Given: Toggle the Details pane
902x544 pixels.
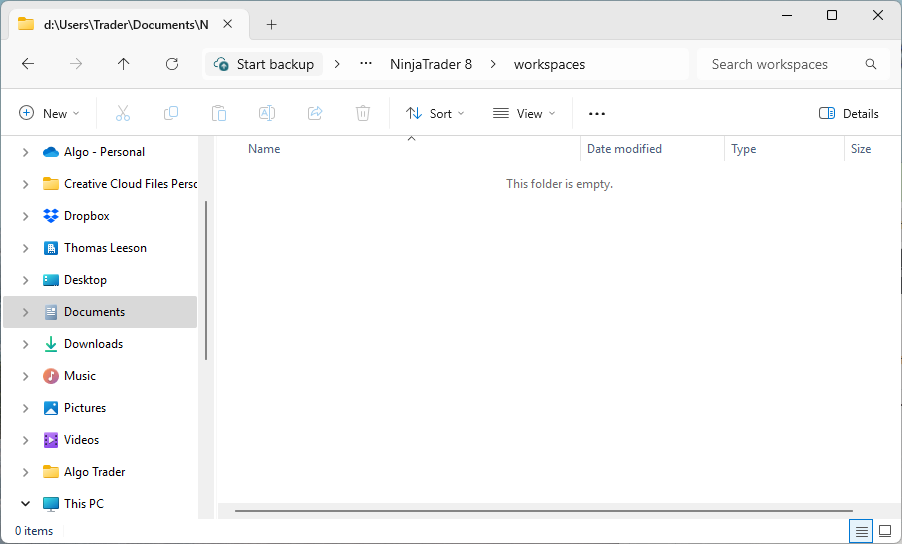Looking at the screenshot, I should [x=849, y=113].
